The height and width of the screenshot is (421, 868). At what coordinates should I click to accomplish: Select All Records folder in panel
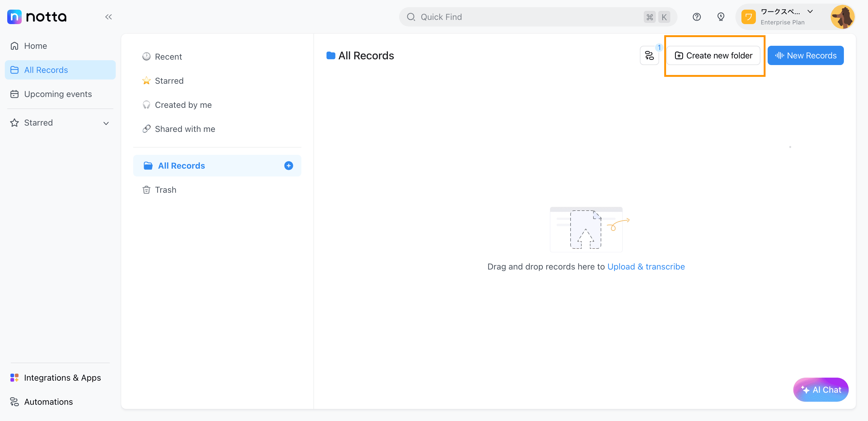(217, 166)
